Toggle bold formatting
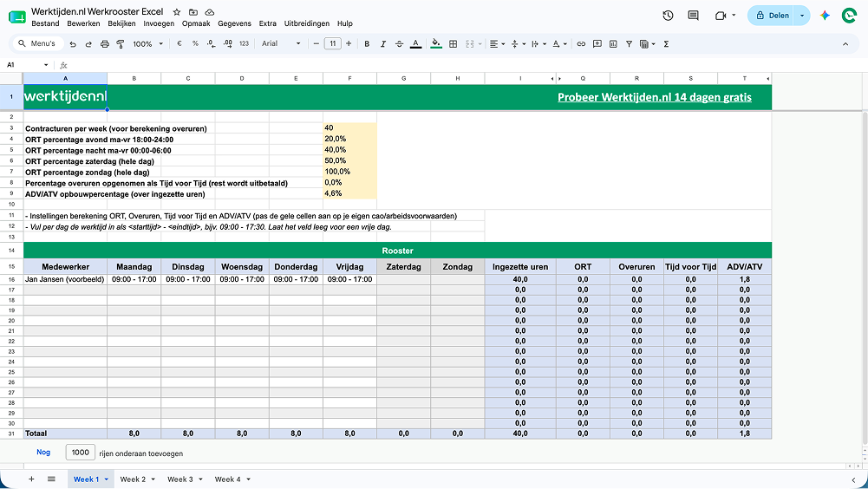The image size is (868, 489). point(367,43)
